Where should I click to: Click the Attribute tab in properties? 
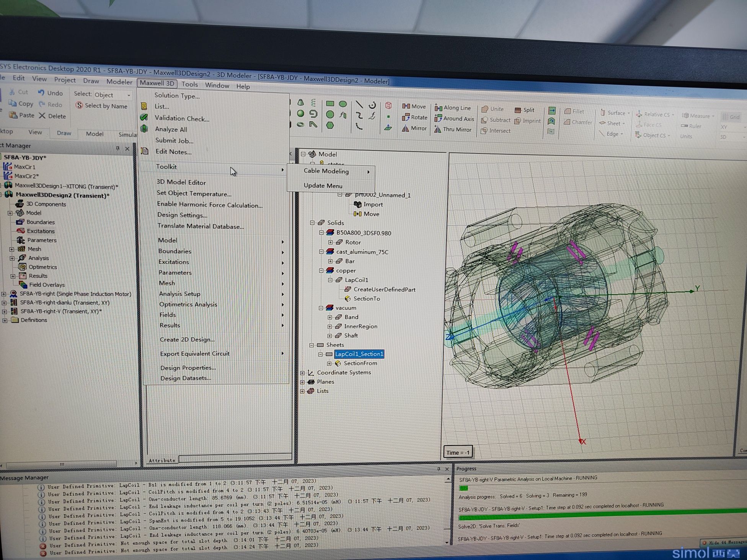[x=162, y=460]
